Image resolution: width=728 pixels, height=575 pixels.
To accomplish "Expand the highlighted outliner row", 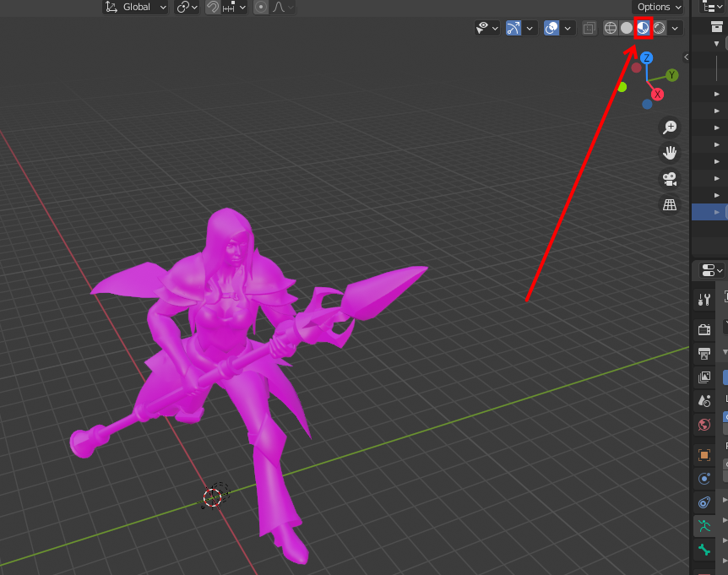I will tap(717, 212).
